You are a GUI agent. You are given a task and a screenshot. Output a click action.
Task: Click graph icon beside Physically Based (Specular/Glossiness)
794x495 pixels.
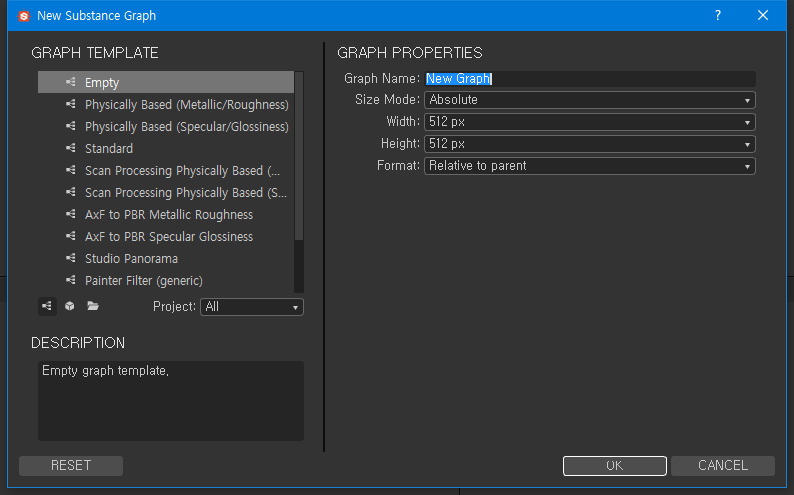[71, 126]
